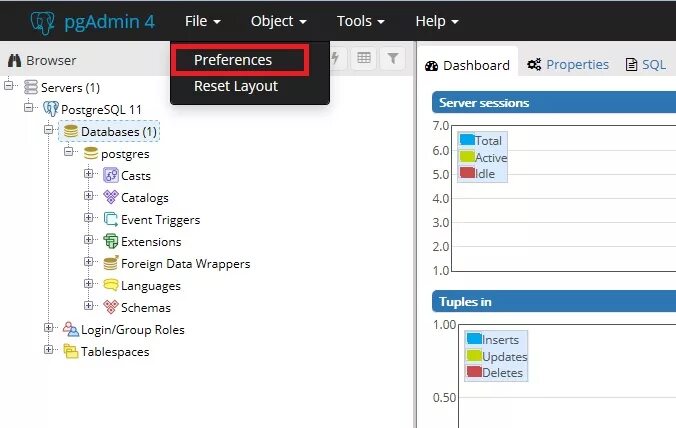This screenshot has height=428, width=676.
Task: Switch to the Properties tab
Action: tap(568, 65)
